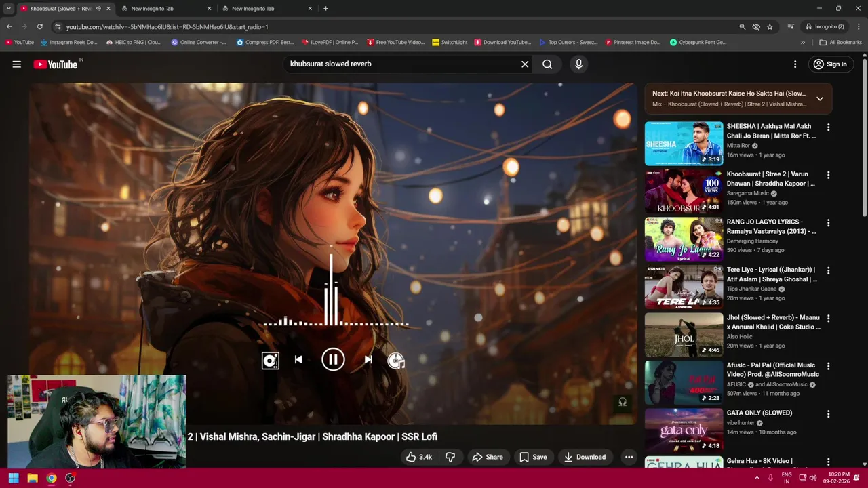Open ENG IN language switcher
The height and width of the screenshot is (488, 868).
787,478
